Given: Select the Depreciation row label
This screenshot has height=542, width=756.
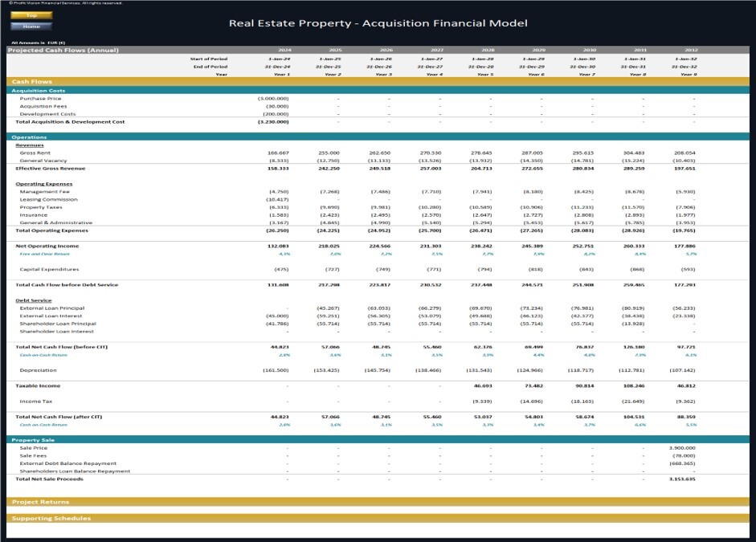Looking at the screenshot, I should click(x=38, y=370).
